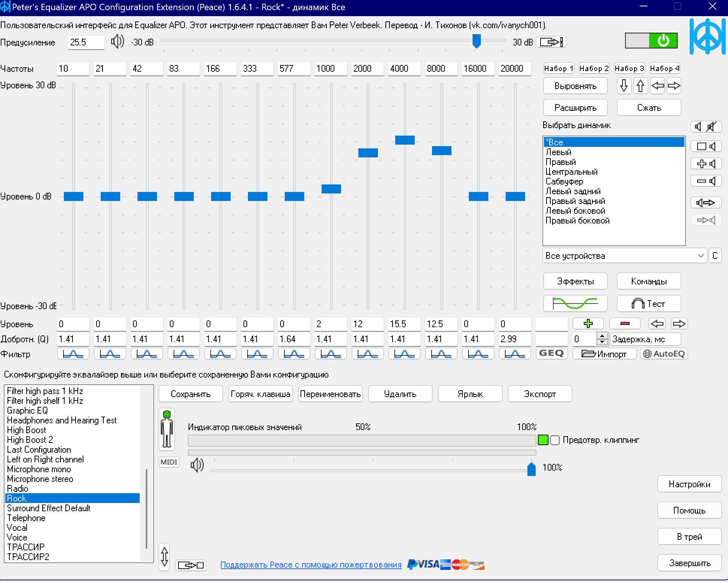Click the green plus add-band icon
728x583 pixels.
pyautogui.click(x=588, y=323)
